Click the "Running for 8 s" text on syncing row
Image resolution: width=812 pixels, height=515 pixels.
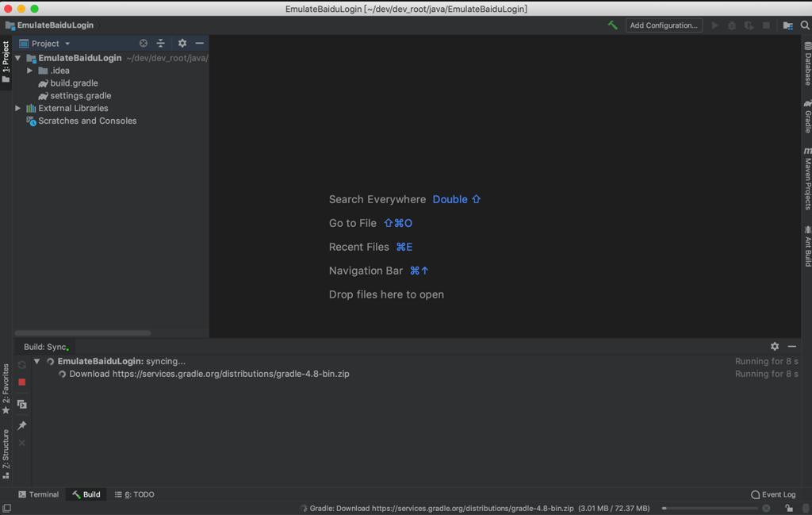(767, 361)
